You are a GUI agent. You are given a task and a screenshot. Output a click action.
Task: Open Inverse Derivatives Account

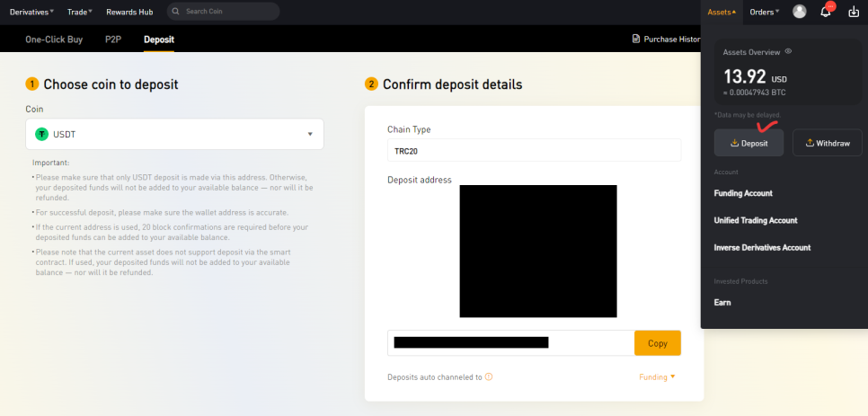pos(762,247)
